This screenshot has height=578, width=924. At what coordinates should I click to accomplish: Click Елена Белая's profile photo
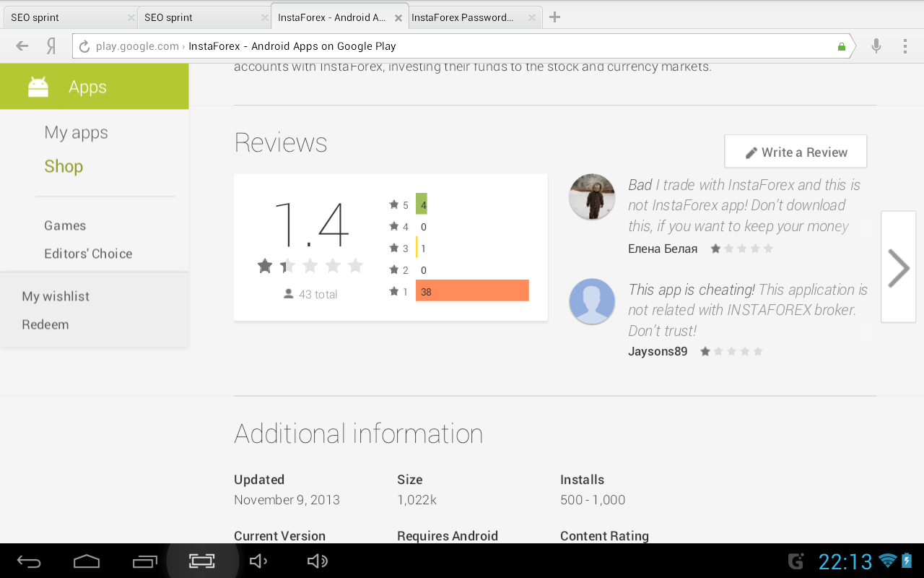point(592,197)
